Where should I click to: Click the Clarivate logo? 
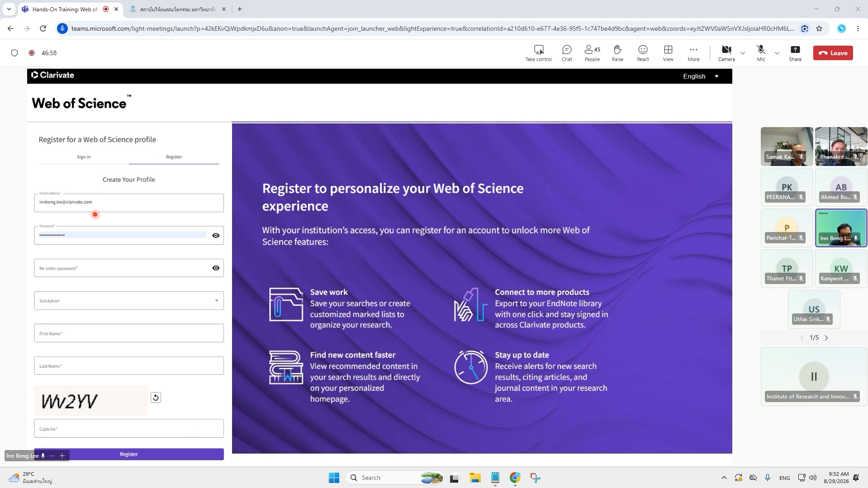pyautogui.click(x=52, y=75)
